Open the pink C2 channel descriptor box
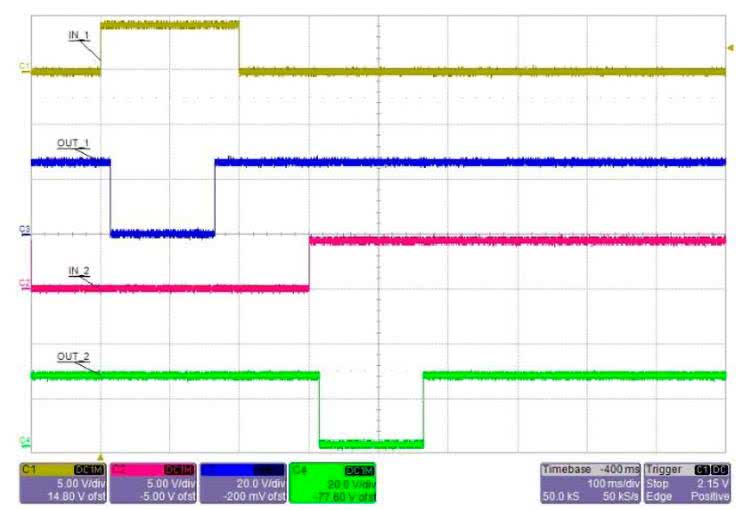 tap(153, 483)
